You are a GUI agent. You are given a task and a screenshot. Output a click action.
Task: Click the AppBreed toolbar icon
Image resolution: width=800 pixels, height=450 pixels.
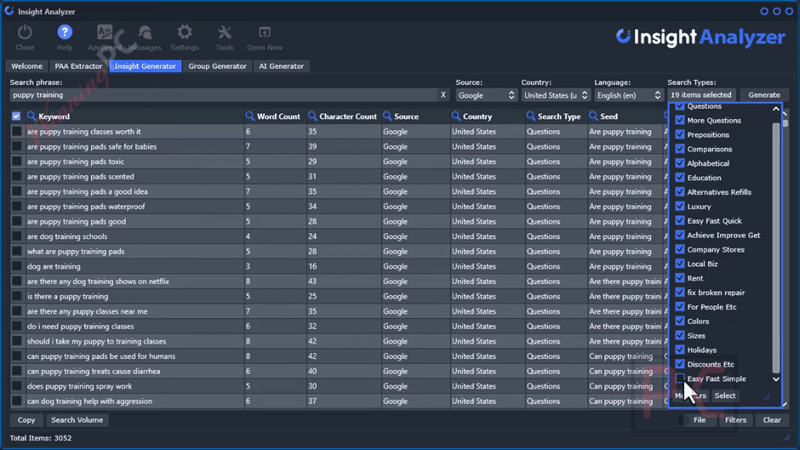105,33
